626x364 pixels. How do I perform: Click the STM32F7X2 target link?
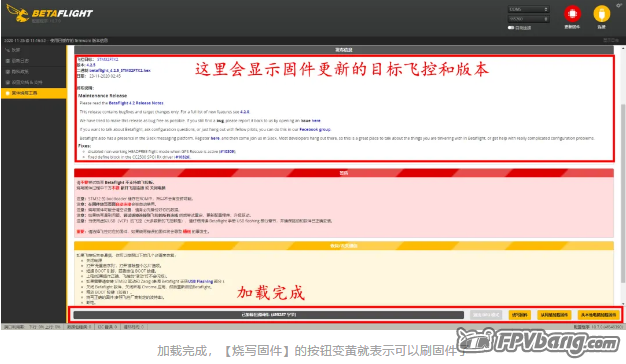[x=108, y=59]
